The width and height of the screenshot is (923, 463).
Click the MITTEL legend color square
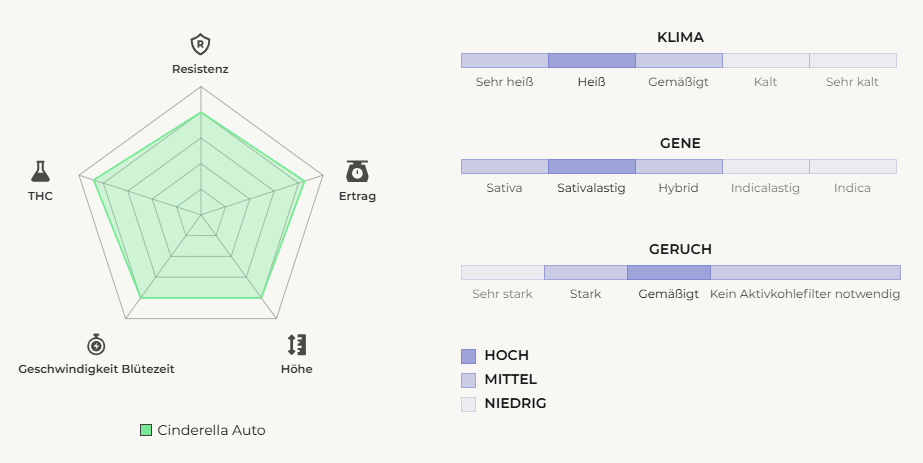coord(469,380)
